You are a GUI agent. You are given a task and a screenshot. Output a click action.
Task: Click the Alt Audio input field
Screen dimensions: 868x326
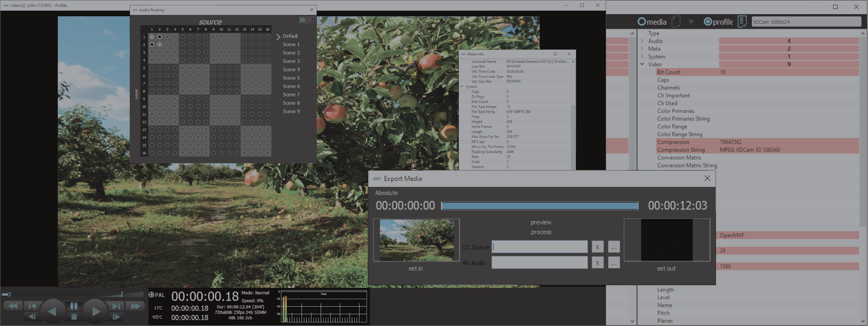[x=539, y=263]
